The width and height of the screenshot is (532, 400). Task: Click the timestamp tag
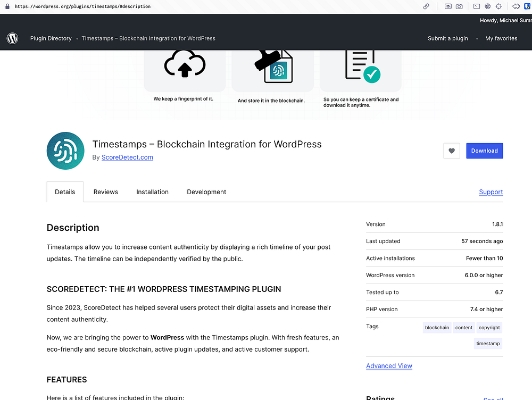click(x=488, y=344)
